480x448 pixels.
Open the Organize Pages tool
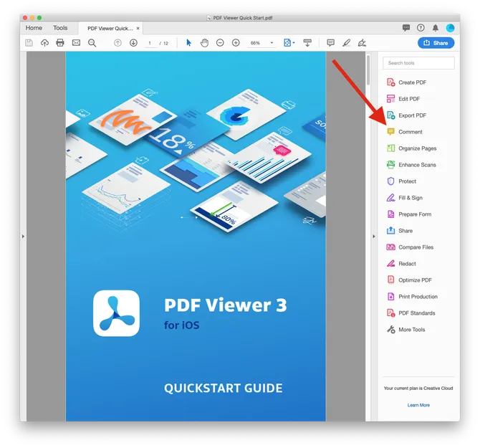(411, 148)
